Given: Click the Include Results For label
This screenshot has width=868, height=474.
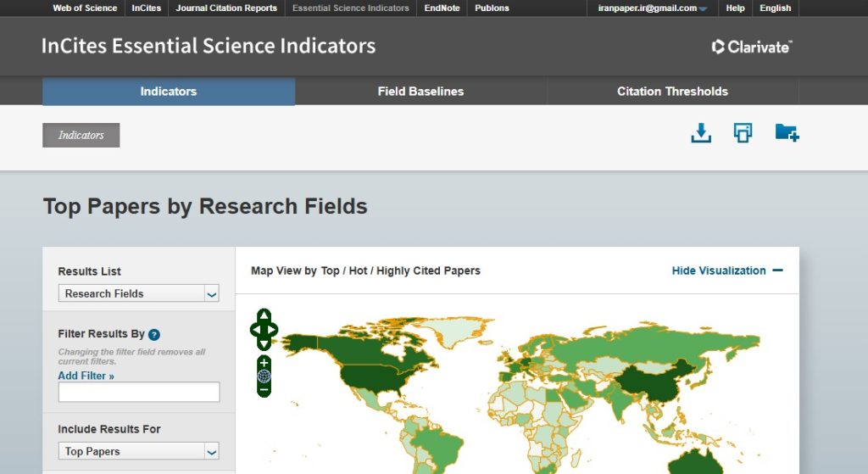Looking at the screenshot, I should point(109,429).
